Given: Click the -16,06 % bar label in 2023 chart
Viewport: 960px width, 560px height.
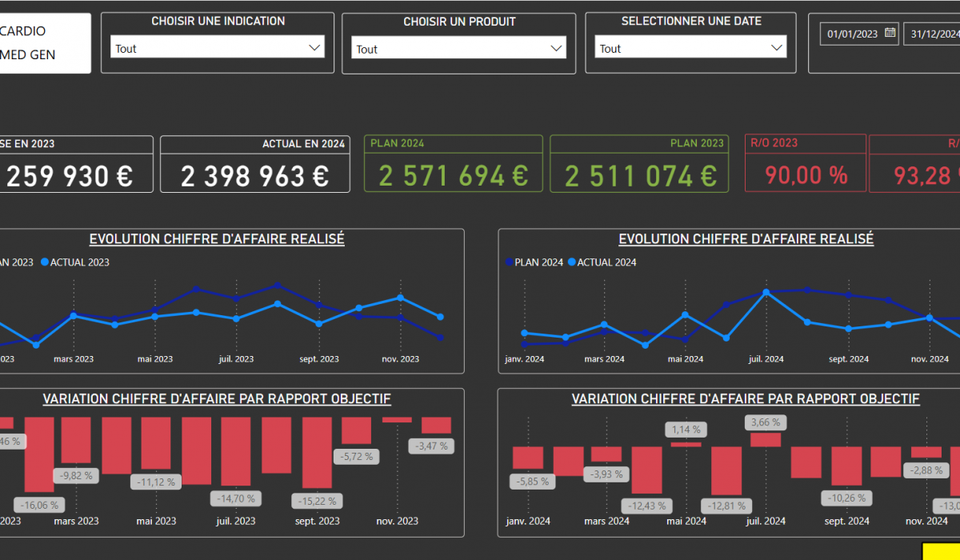Looking at the screenshot, I should (x=38, y=505).
